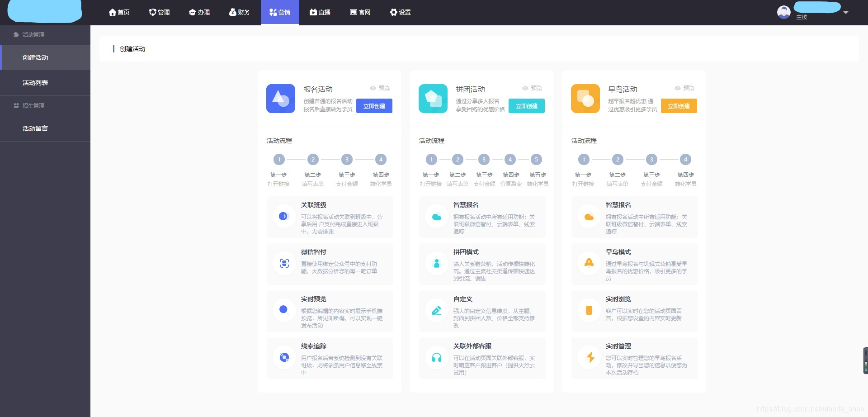This screenshot has width=868, height=417.
Task: Click 立即创建 under 报名活动
Action: (374, 106)
